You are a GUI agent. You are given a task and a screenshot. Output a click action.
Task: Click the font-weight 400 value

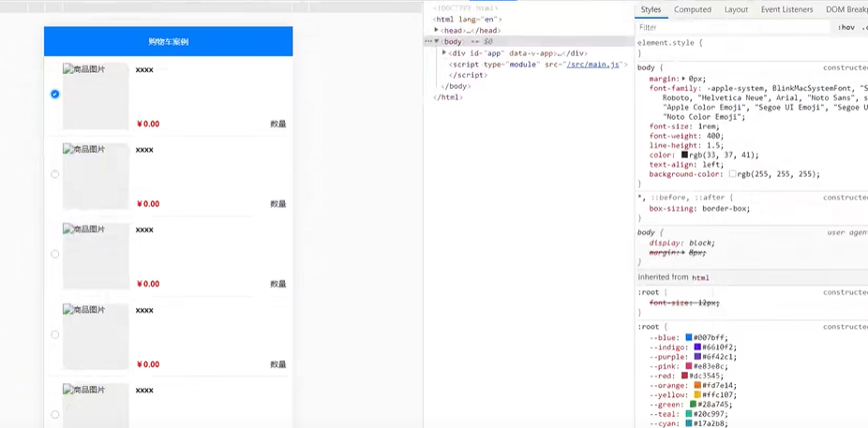[x=714, y=136]
